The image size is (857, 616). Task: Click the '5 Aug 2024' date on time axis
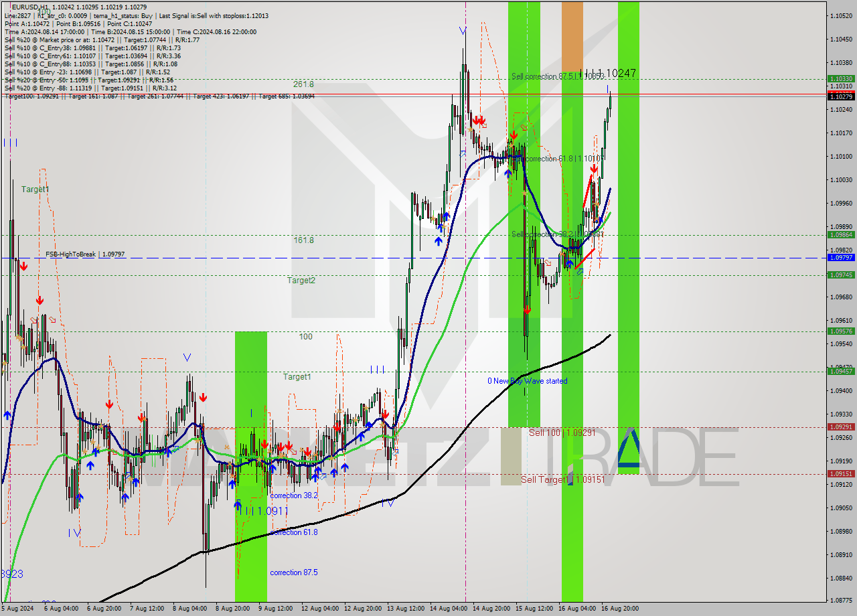(x=17, y=609)
